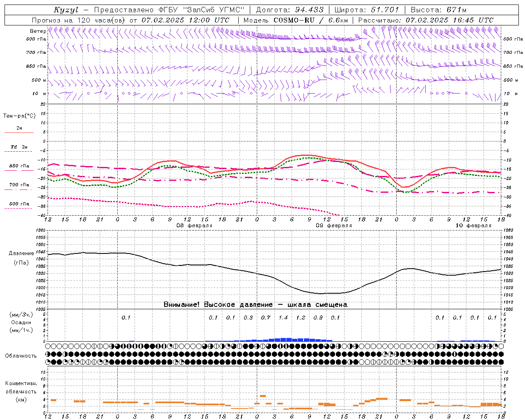Screen dimensions: 525x420
Task: Click the '(км)' unit label for convective clouds
Action: pyautogui.click(x=21, y=399)
